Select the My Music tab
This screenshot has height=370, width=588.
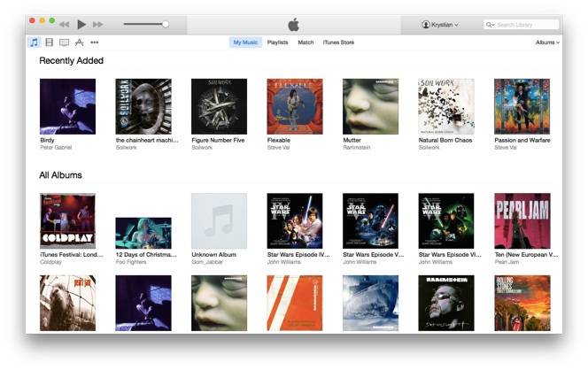[x=245, y=42]
